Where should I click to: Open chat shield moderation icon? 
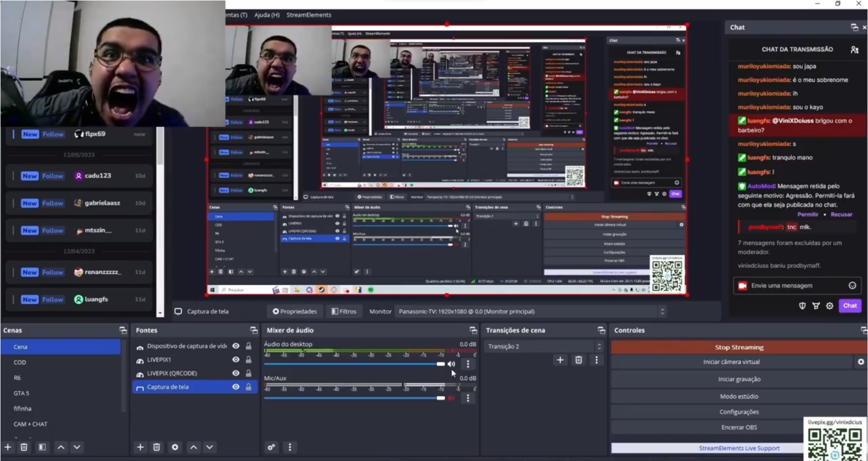point(802,306)
